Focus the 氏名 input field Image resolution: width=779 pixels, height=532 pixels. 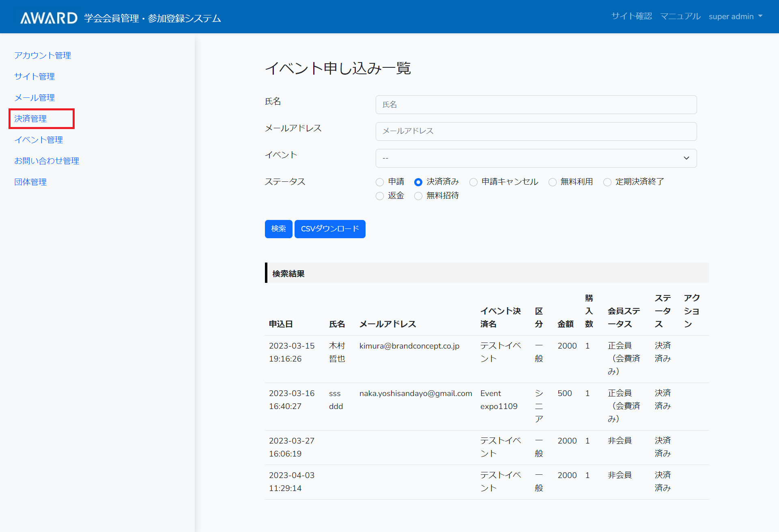[536, 105]
